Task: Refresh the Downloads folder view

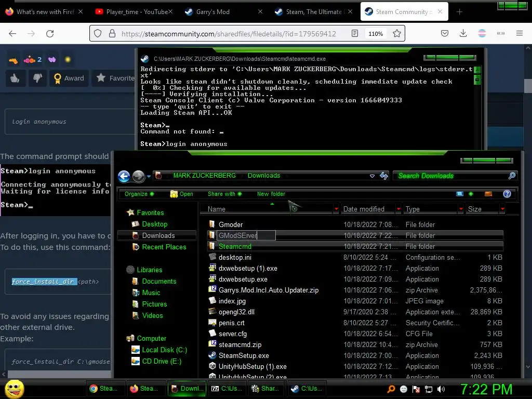Action: coord(384,176)
